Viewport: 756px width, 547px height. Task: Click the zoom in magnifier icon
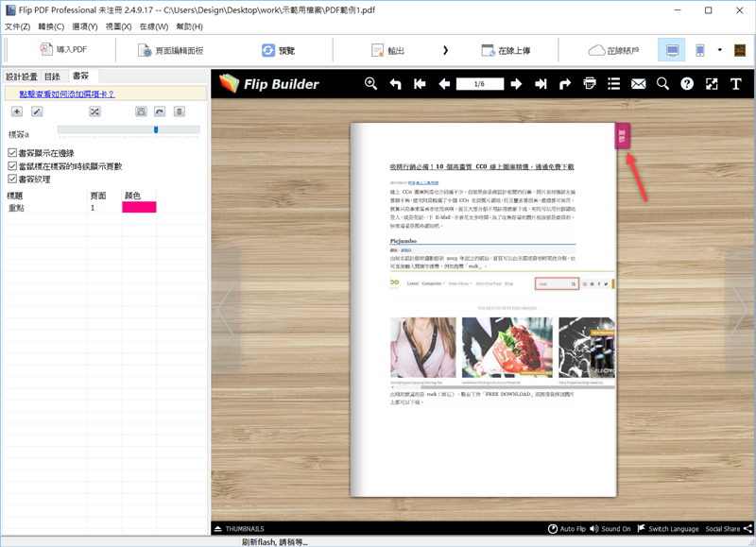click(371, 84)
